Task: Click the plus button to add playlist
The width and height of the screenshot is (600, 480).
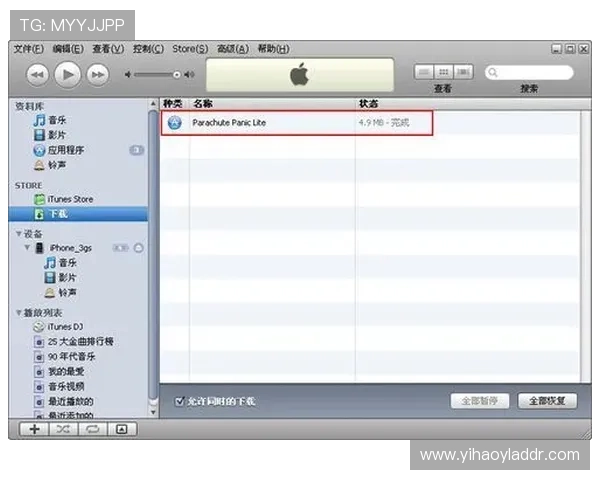Action: (x=34, y=428)
